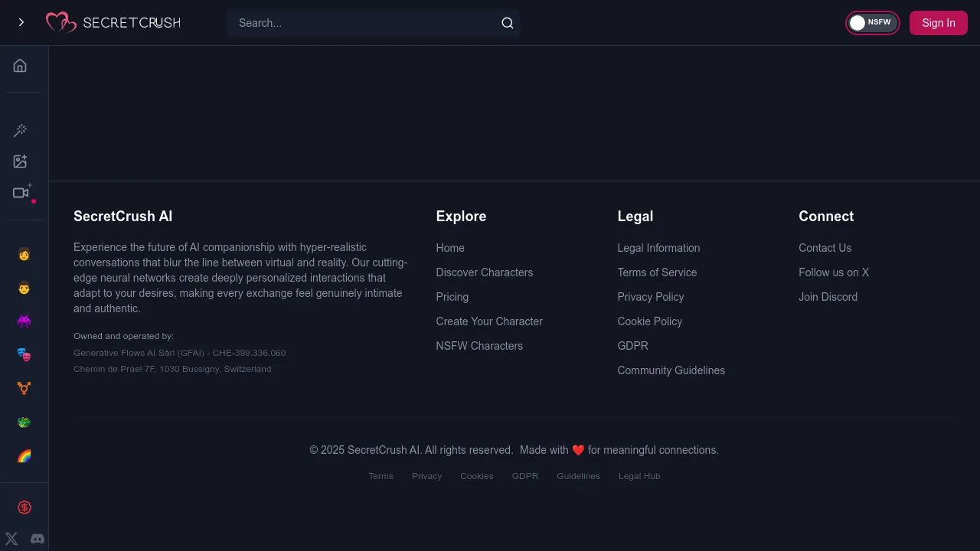Open the Discover Characters footer link
The height and width of the screenshot is (551, 980).
pos(484,272)
